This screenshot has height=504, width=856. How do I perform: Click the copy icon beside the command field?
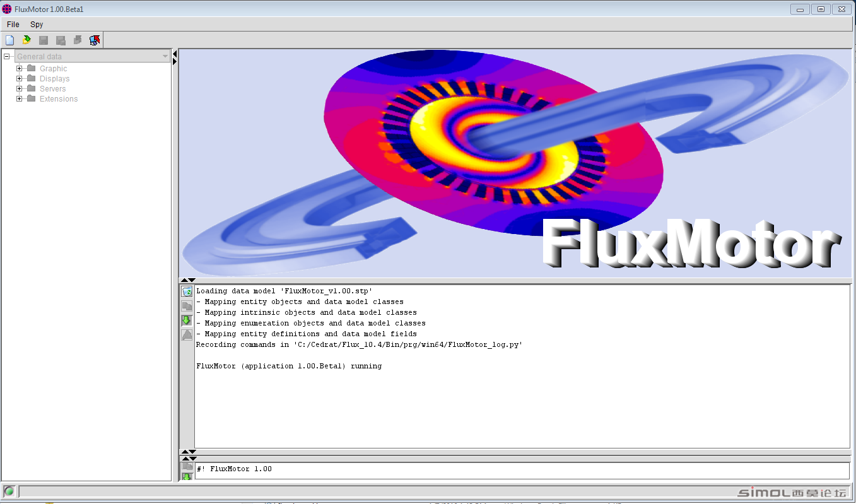coord(187,466)
